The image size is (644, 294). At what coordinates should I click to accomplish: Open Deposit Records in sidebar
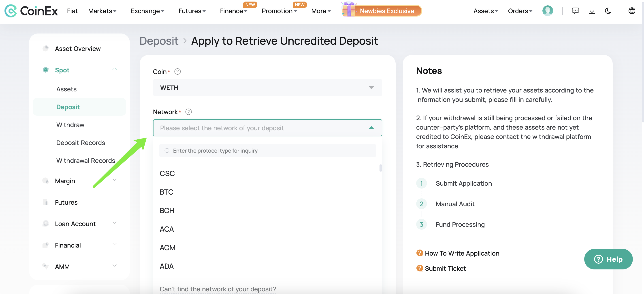pyautogui.click(x=81, y=143)
